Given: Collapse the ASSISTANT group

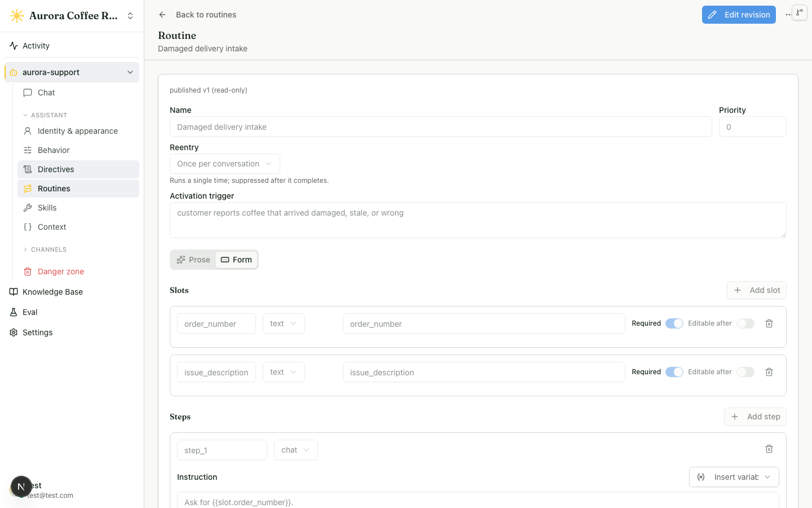Looking at the screenshot, I should (45, 115).
